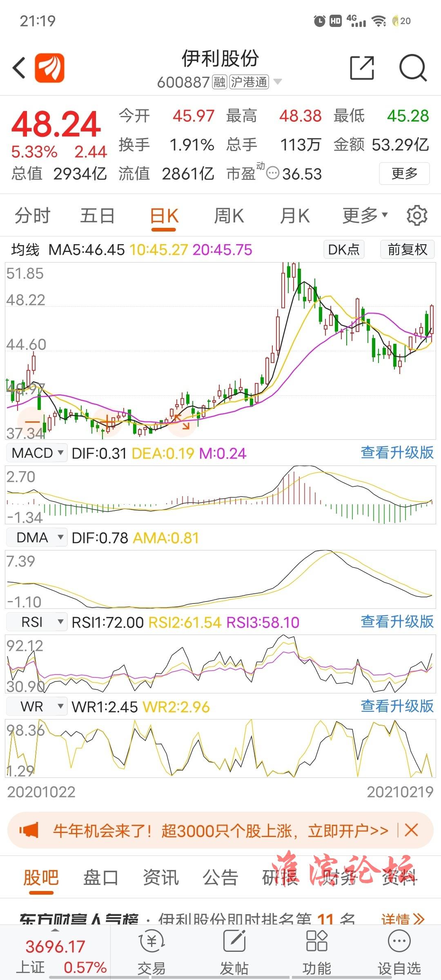Tap the 金额 53.29亿 turnover value
441x980 pixels.
(381, 145)
